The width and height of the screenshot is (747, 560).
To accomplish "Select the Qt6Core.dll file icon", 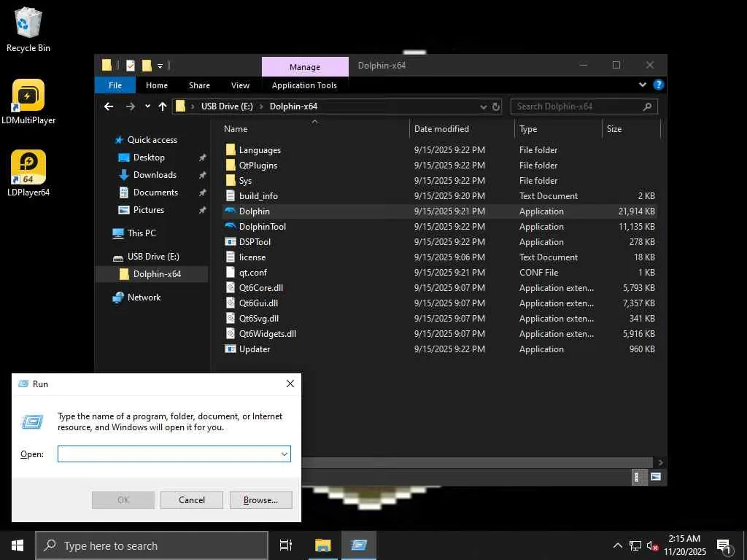I will [x=230, y=287].
